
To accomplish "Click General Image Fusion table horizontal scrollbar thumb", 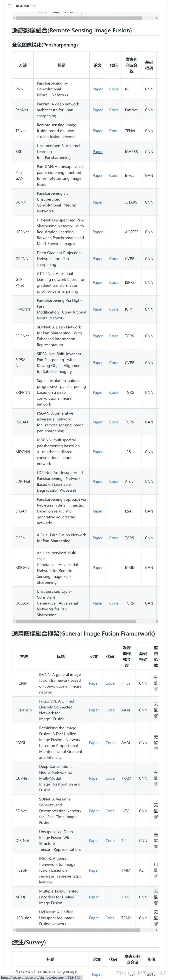I will [78, 930].
